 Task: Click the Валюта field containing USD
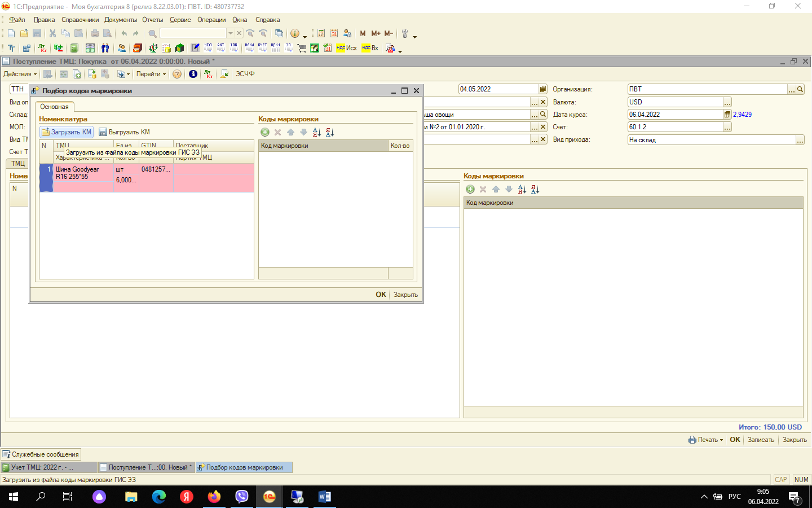tap(675, 102)
